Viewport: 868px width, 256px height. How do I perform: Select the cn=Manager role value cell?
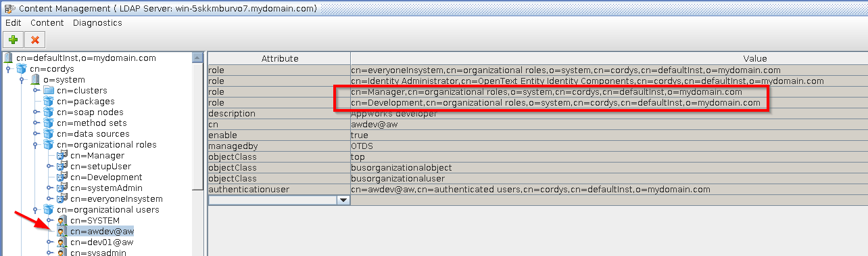click(609, 92)
